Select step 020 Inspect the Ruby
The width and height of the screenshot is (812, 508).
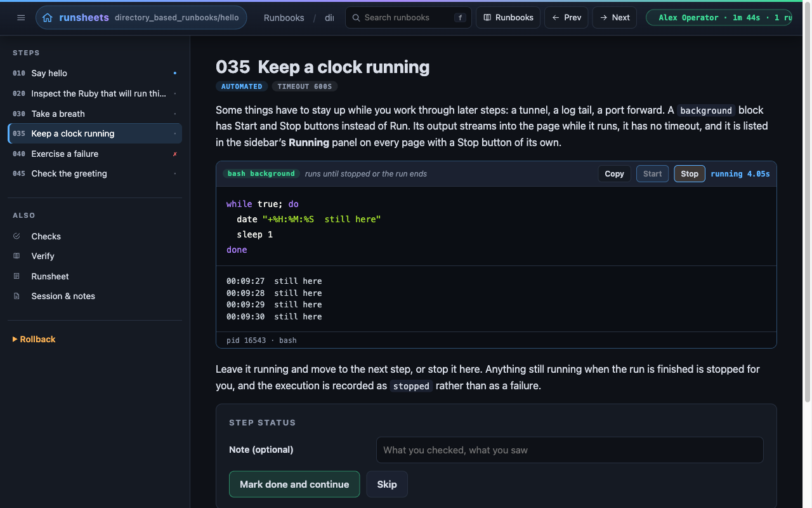coord(95,93)
